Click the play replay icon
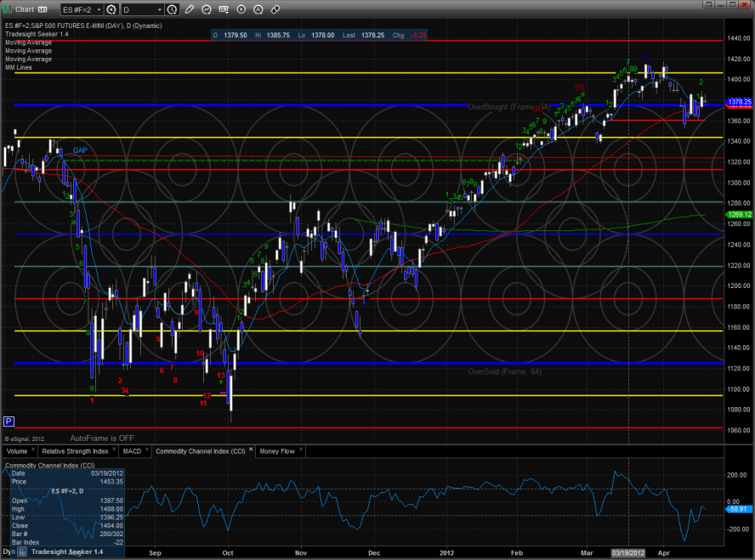755x560 pixels. pyautogui.click(x=241, y=10)
